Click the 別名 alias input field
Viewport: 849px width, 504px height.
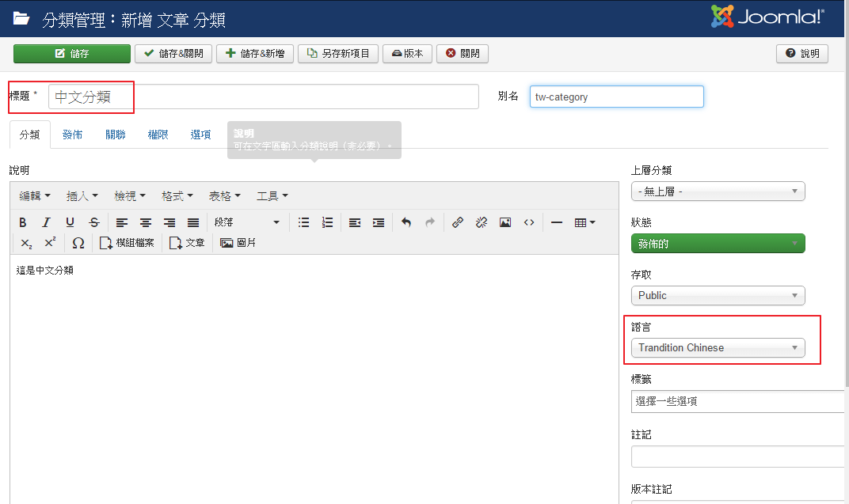coord(616,97)
